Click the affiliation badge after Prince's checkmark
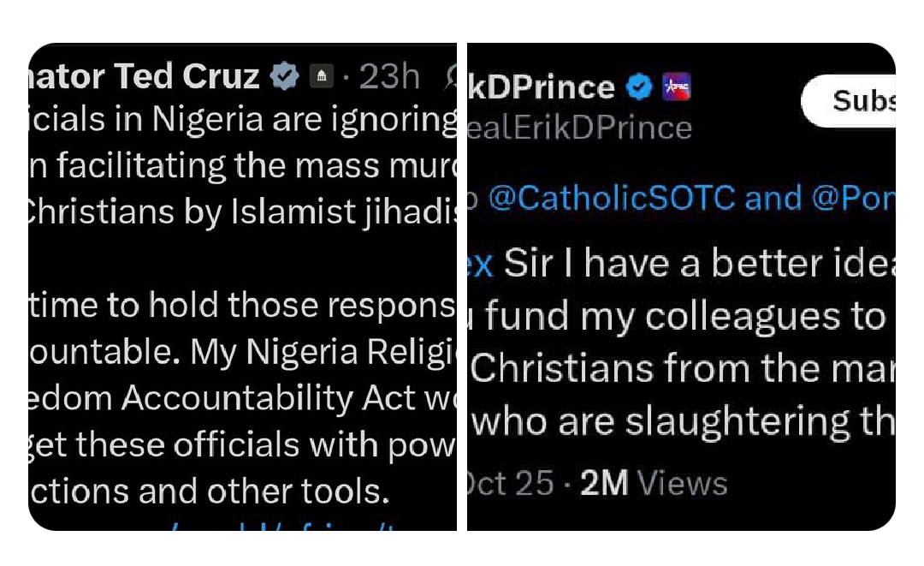The width and height of the screenshot is (924, 566). (676, 86)
